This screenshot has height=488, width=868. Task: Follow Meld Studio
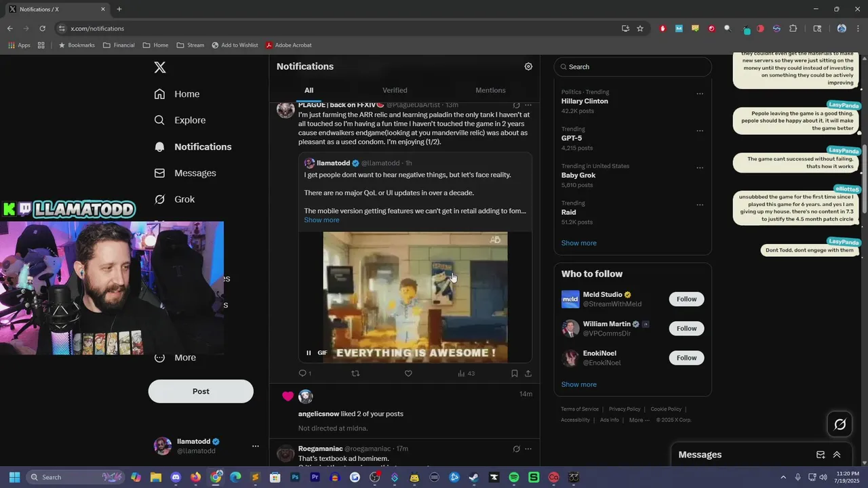click(x=686, y=299)
